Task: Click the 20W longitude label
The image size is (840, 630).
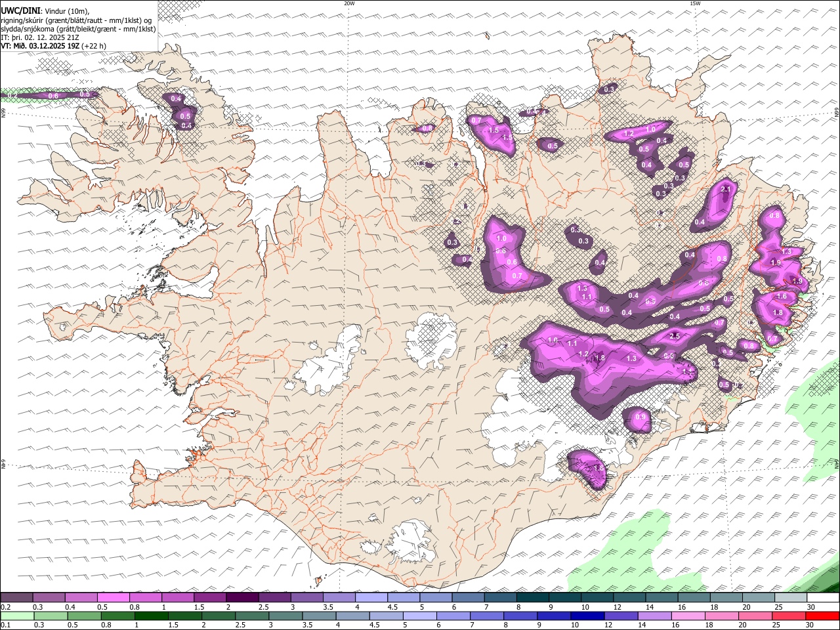Action: pyautogui.click(x=349, y=3)
